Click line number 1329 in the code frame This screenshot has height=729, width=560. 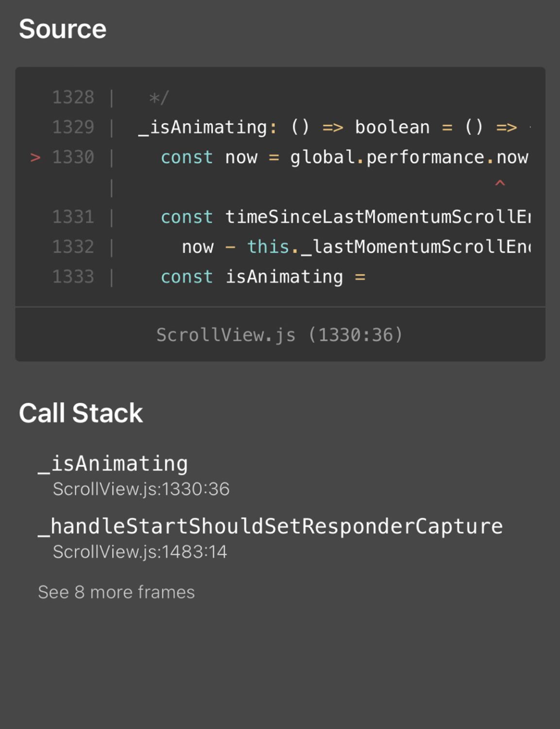coord(73,127)
